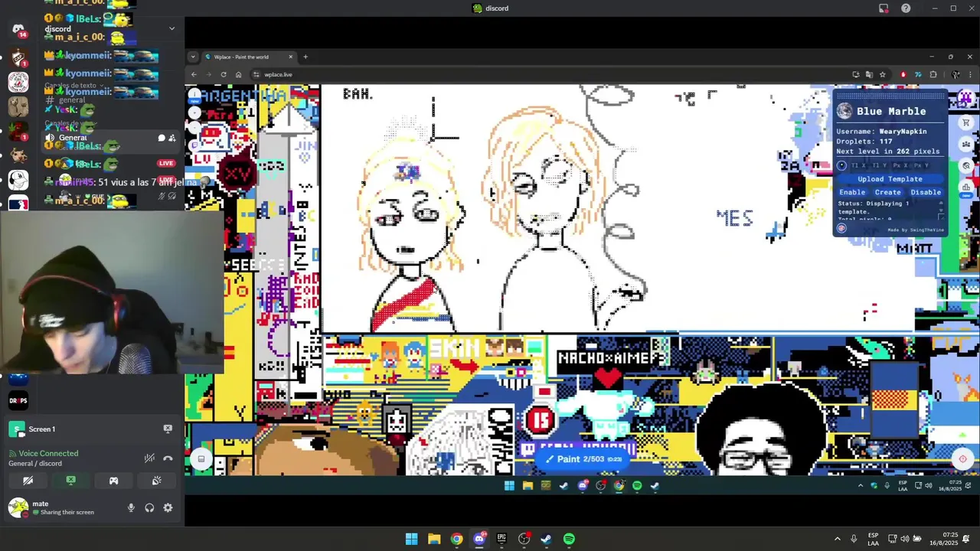Toggle deafen headphones in Discord user panel

[149, 507]
